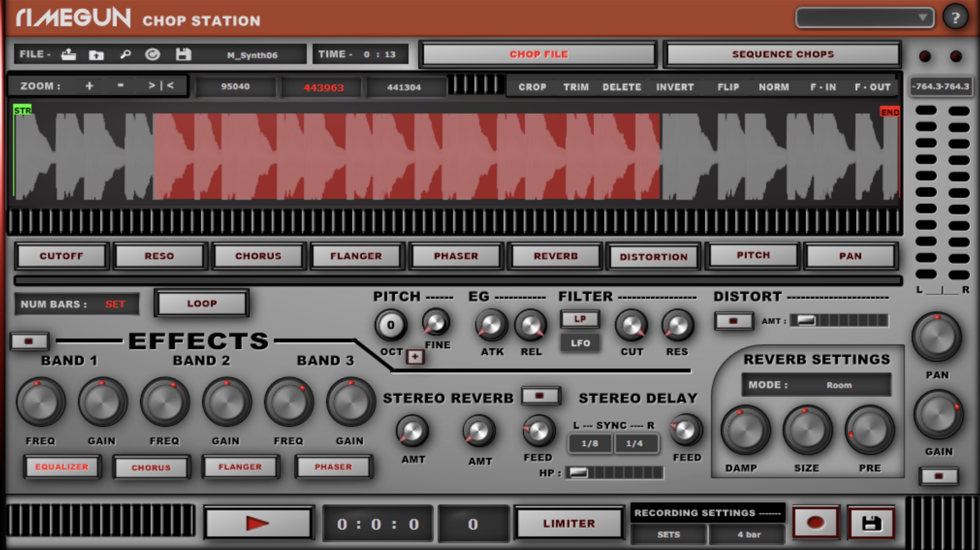Zoom out with the minus icon

point(121,85)
